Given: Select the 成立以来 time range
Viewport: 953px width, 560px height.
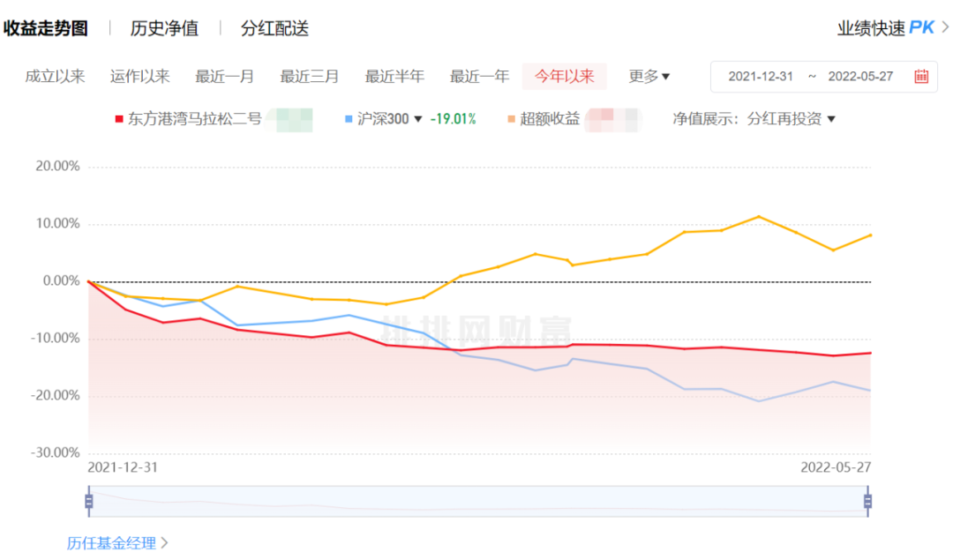Looking at the screenshot, I should (55, 77).
